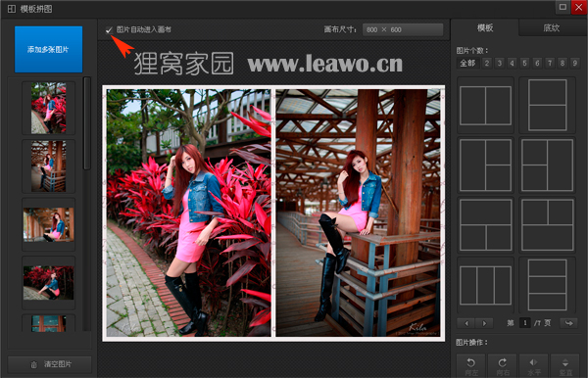The image size is (588, 378).
Task: Select fourth thumbnail of girl sitting by red plants
Action: point(48,283)
